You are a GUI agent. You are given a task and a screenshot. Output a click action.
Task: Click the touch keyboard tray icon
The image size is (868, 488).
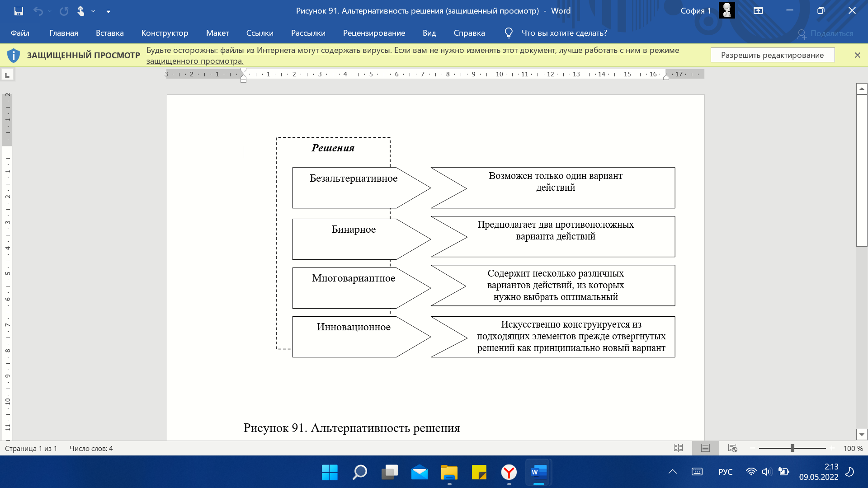click(697, 472)
